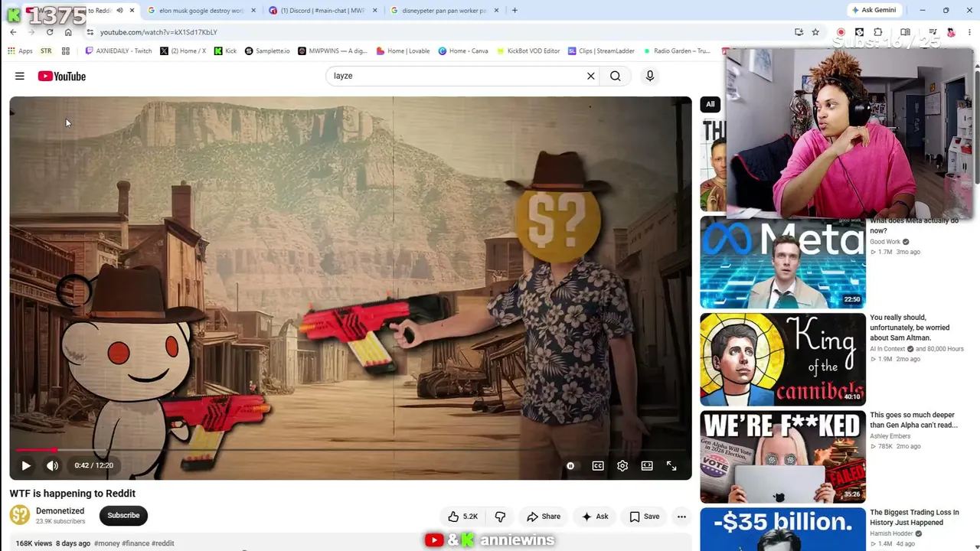Open the 'WE'RE F**KED' video thumbnail

[x=782, y=457]
